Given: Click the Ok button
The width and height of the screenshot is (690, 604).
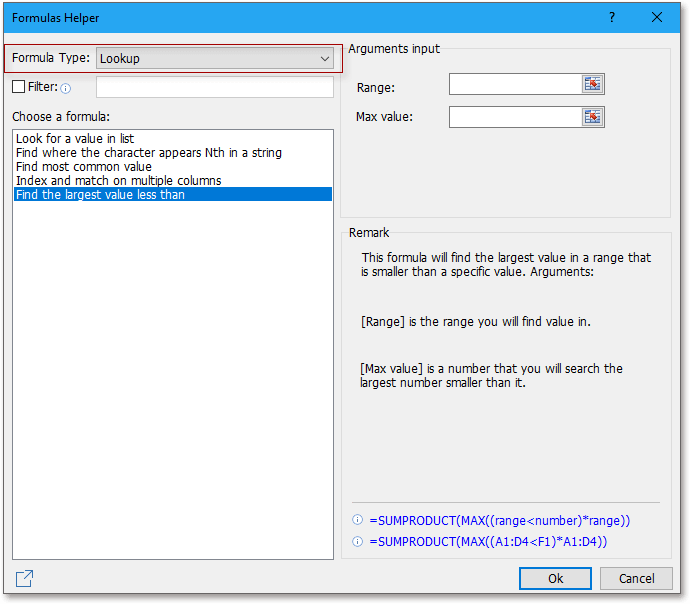Looking at the screenshot, I should pyautogui.click(x=555, y=578).
